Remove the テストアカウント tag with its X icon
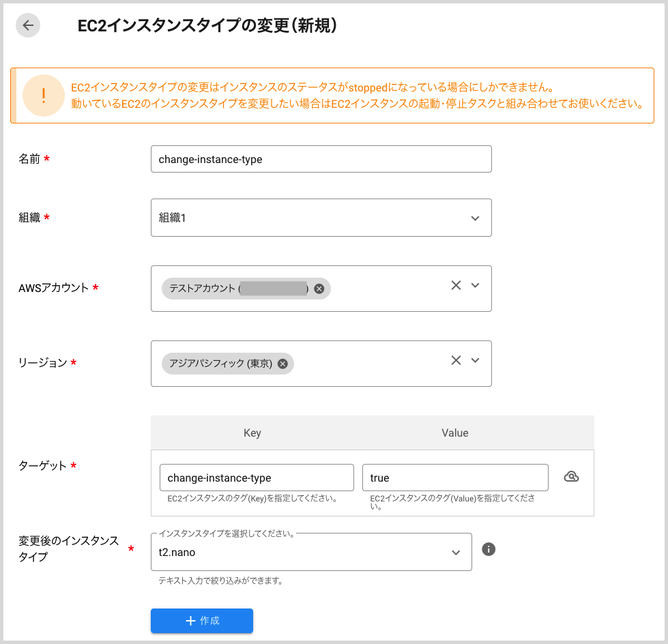This screenshot has width=668, height=644. tap(319, 289)
